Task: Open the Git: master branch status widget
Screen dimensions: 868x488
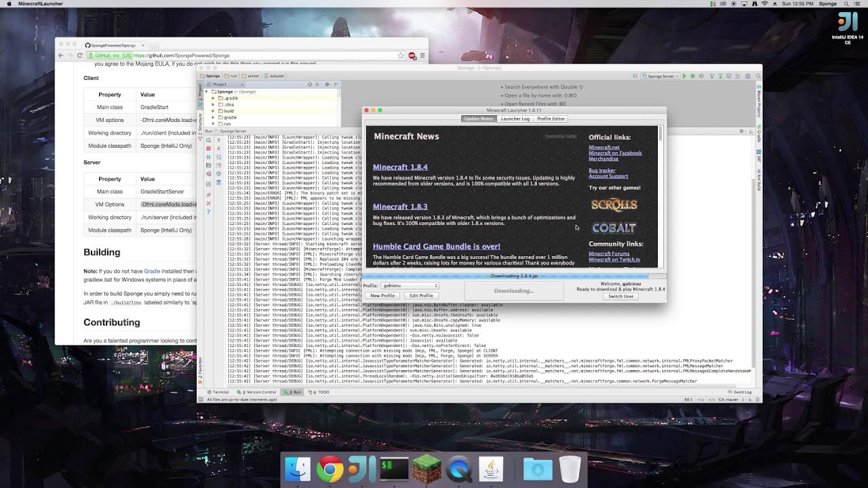Action: tap(732, 400)
